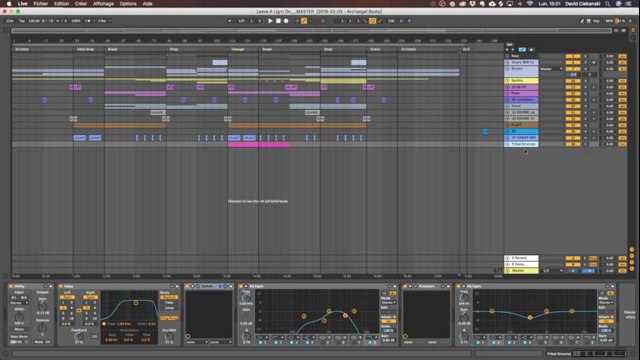Open Spotlight search in the menu bar
The width and height of the screenshot is (640, 360).
(608, 4)
